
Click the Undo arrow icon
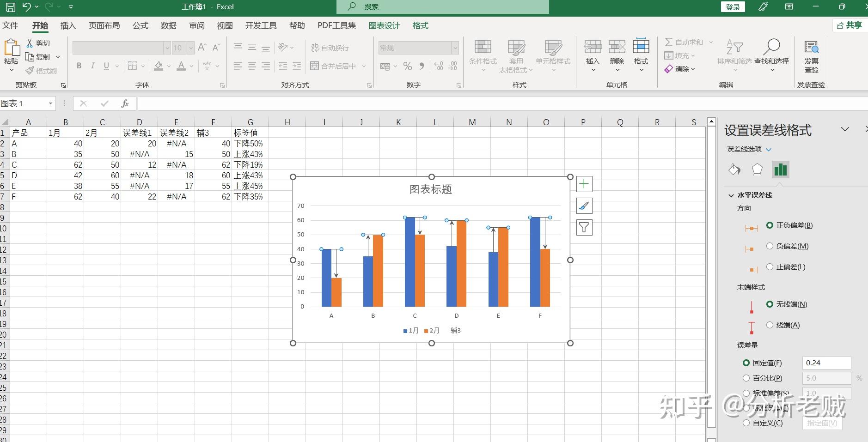tap(26, 7)
